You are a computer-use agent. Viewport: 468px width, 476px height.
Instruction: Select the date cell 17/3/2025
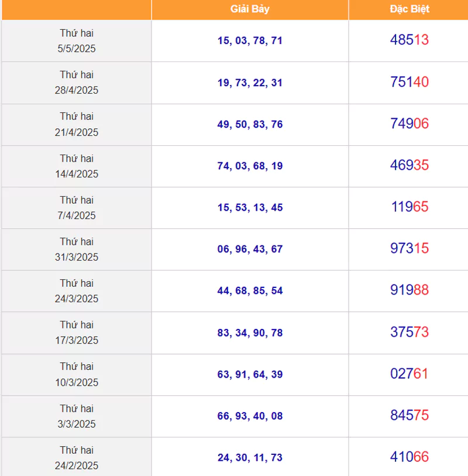click(x=77, y=333)
